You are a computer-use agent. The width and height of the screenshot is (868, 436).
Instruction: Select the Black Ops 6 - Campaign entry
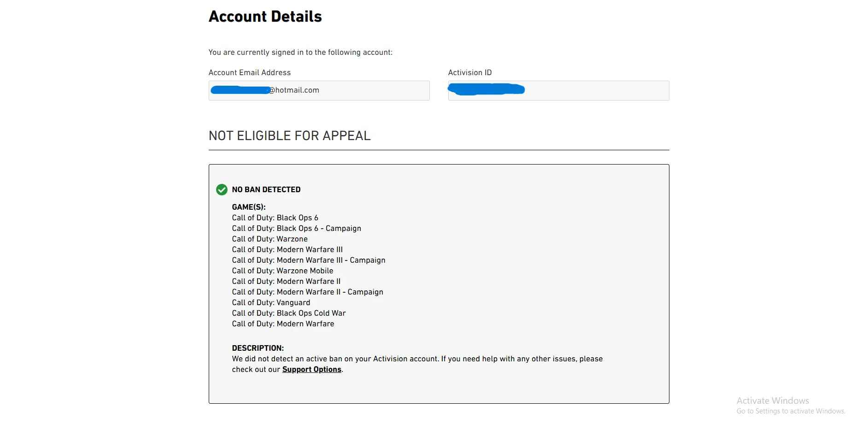click(296, 229)
